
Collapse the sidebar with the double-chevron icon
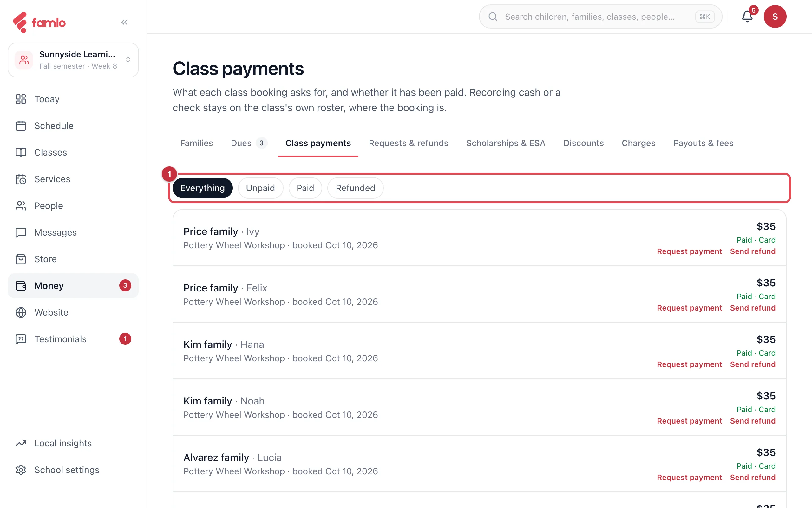pos(124,22)
